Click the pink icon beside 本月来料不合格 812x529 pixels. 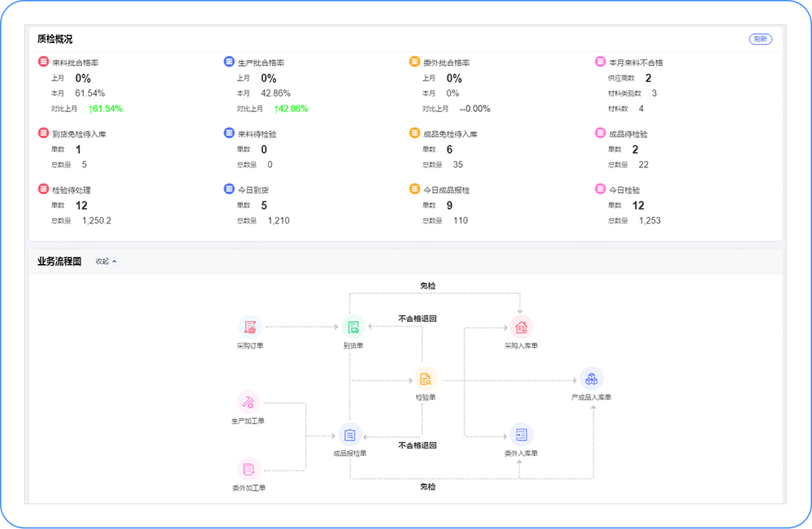coord(601,62)
